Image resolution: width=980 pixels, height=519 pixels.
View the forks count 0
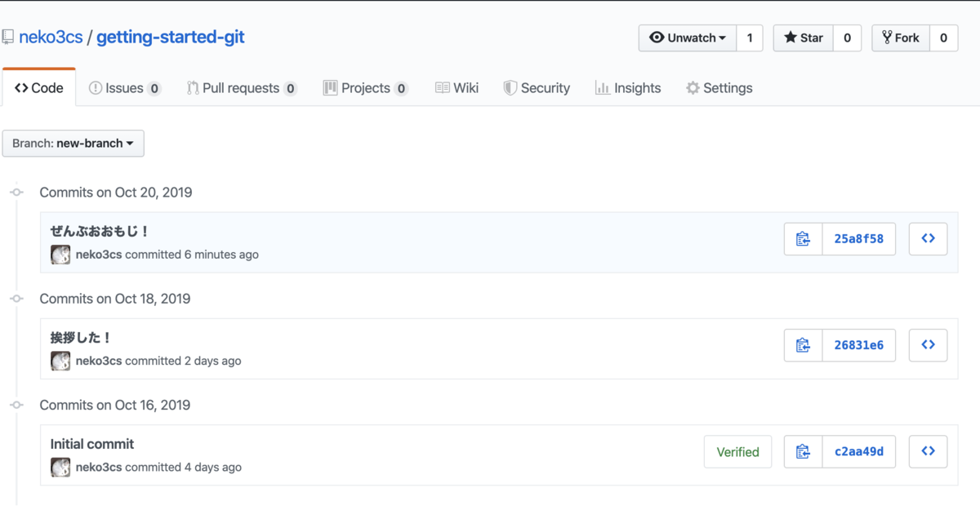[x=943, y=38]
